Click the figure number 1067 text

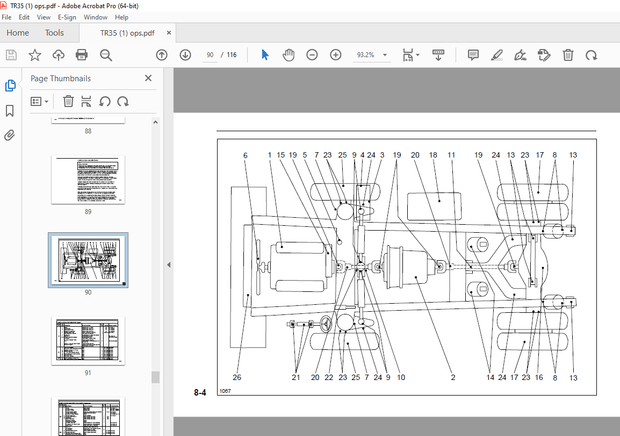tap(225, 391)
